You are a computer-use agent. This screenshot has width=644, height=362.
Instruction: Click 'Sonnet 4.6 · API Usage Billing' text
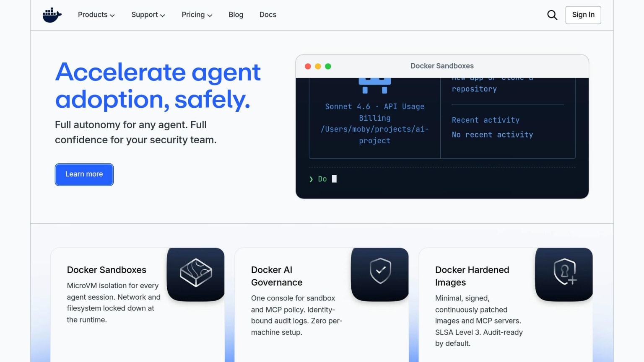(x=375, y=112)
